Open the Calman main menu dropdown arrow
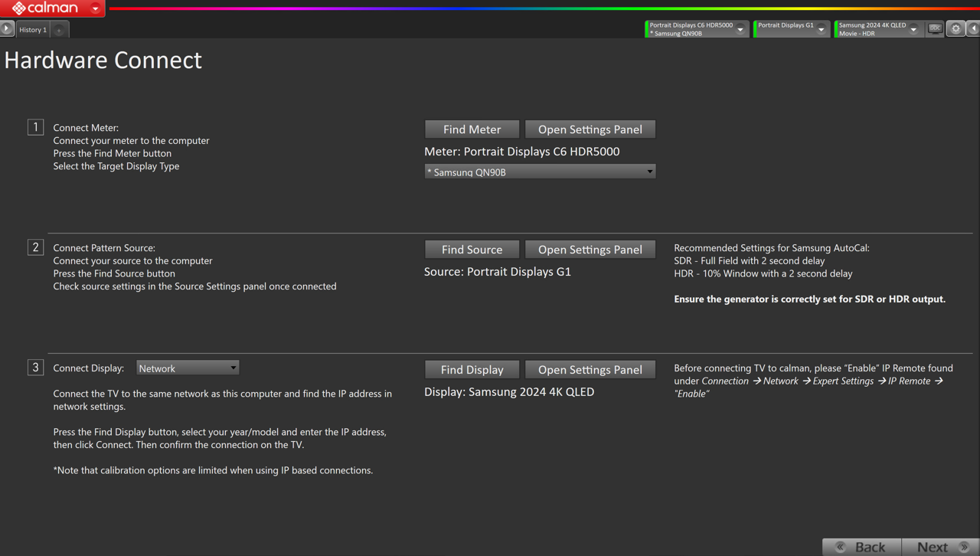Viewport: 980px width, 556px height. pos(96,8)
